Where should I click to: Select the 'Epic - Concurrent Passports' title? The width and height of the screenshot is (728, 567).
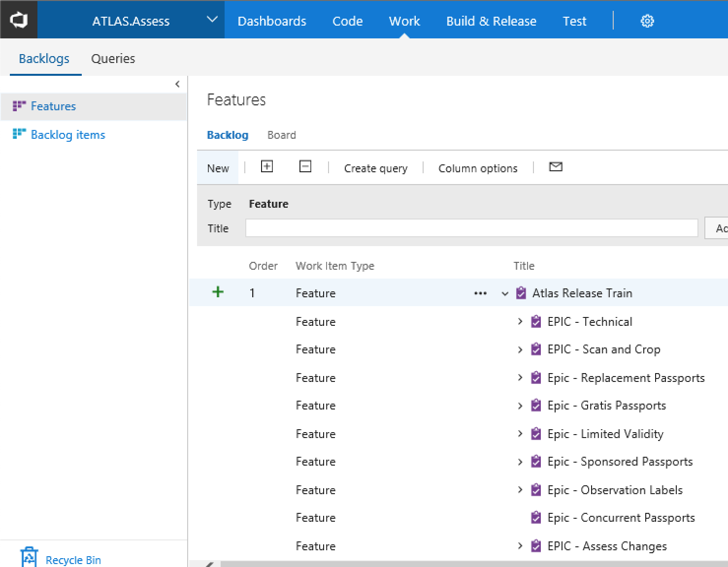[621, 518]
